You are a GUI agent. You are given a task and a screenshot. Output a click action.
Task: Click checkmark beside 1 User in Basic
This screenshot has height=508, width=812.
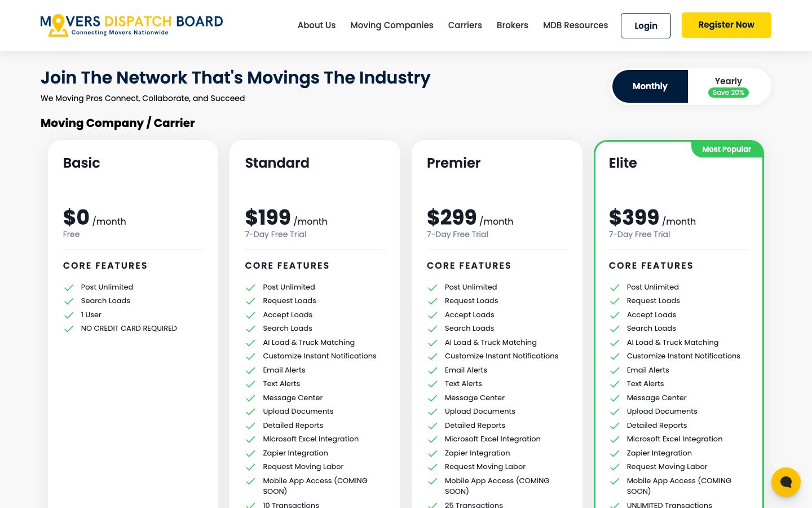tap(69, 315)
